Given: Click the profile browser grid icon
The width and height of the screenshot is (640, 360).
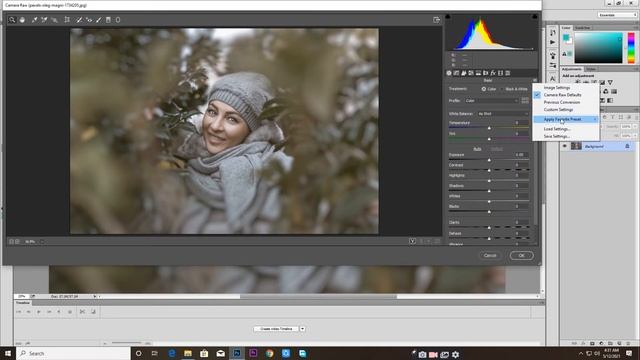Looking at the screenshot, I should (x=525, y=100).
